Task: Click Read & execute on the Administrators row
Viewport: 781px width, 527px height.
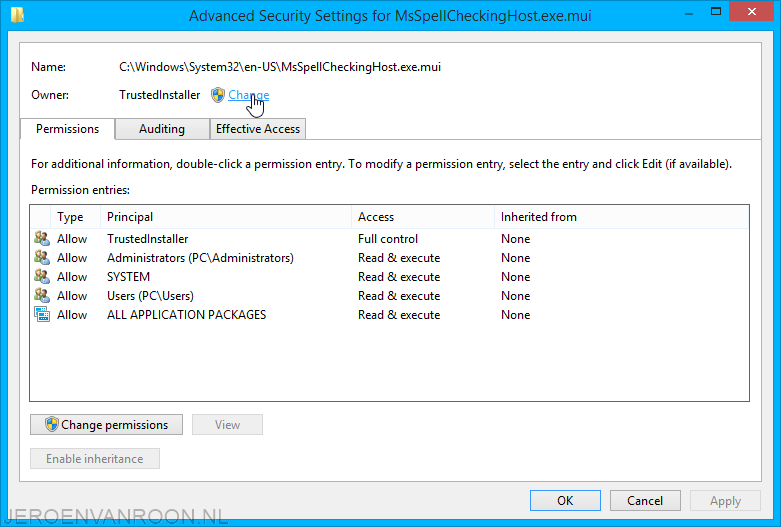Action: coord(399,258)
